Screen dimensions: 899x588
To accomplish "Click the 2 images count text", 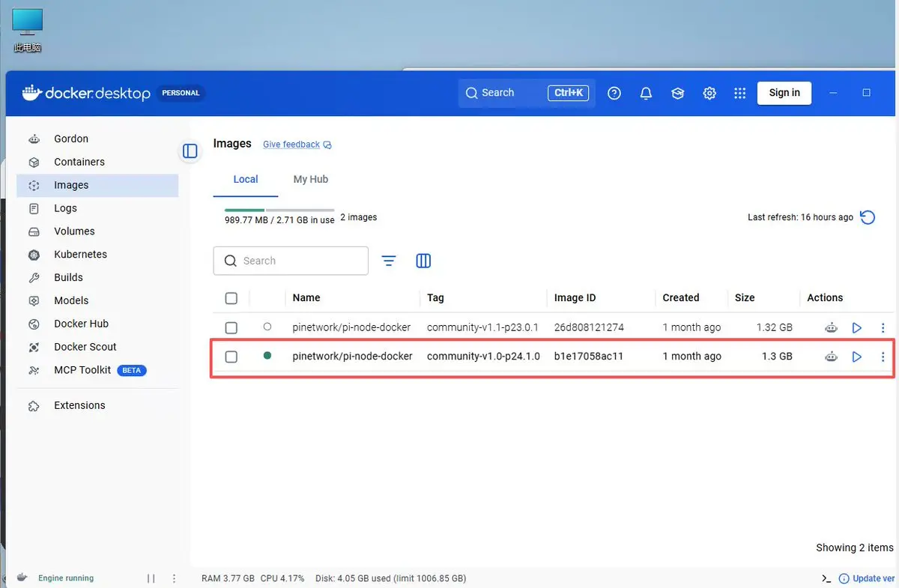I will (x=359, y=217).
